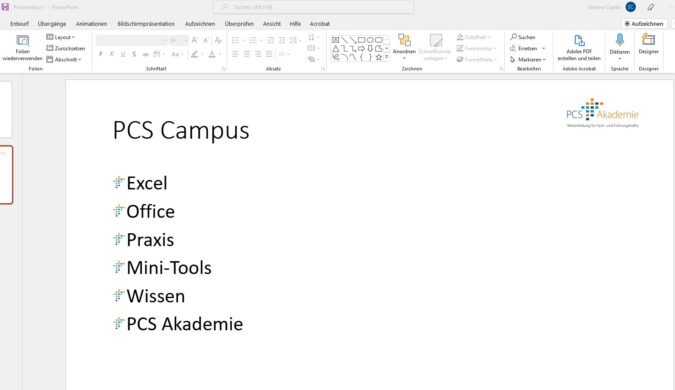Open the Markieren dropdown
675x390 pixels.
[x=528, y=59]
